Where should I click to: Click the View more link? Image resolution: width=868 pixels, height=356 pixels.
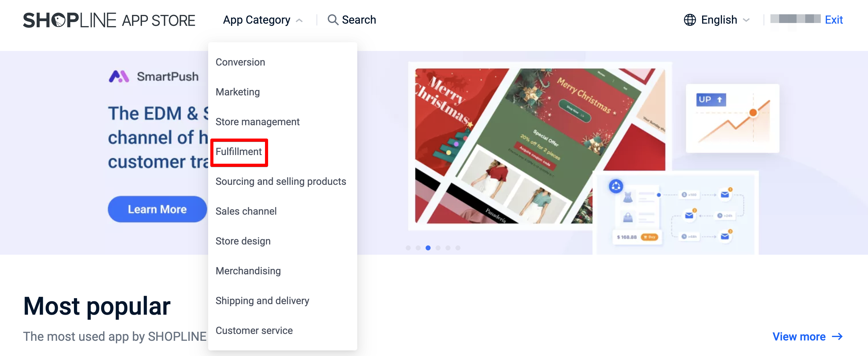[799, 336]
